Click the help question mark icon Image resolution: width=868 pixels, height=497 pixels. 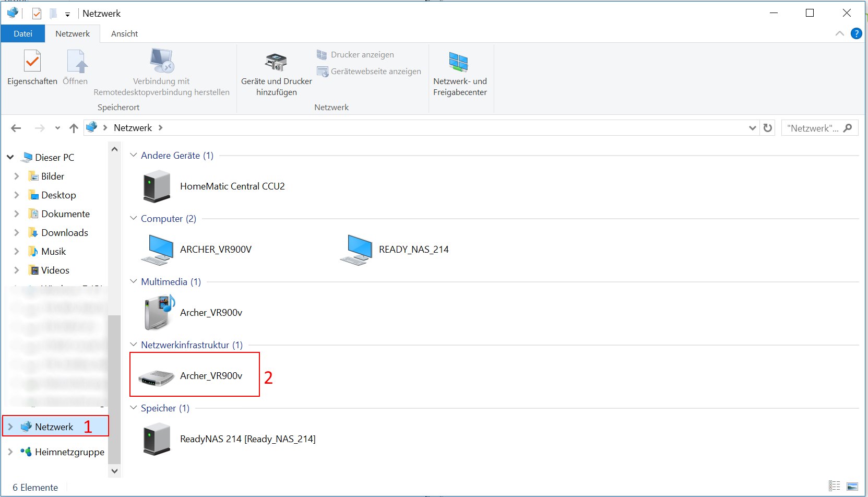pyautogui.click(x=857, y=33)
